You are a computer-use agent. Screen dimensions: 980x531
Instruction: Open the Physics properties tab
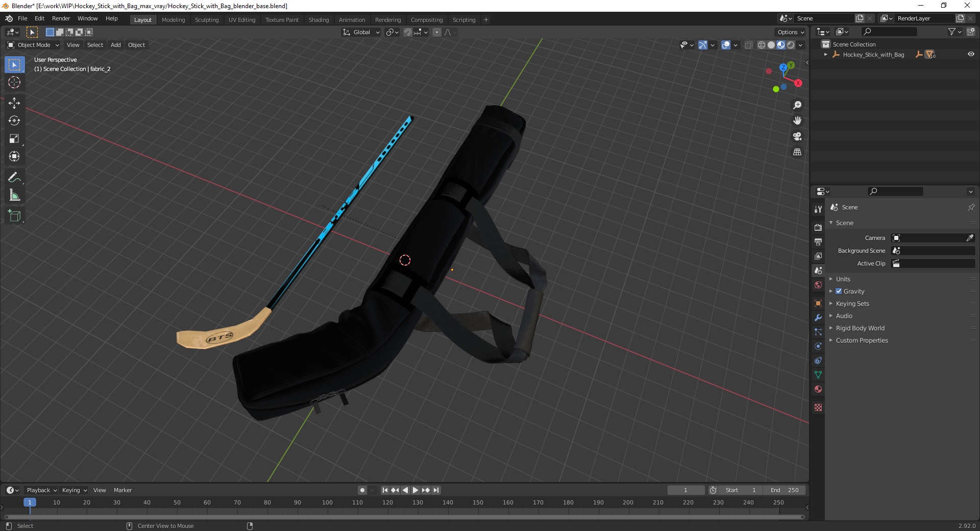coord(818,346)
